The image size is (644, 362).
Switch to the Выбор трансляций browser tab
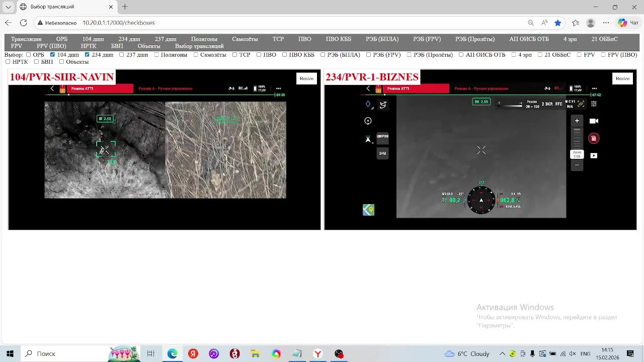[67, 7]
